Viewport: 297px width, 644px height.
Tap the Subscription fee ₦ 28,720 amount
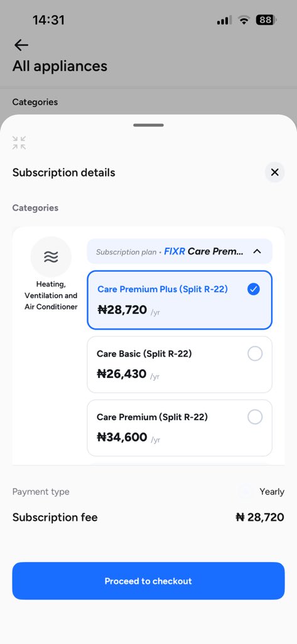(x=260, y=517)
